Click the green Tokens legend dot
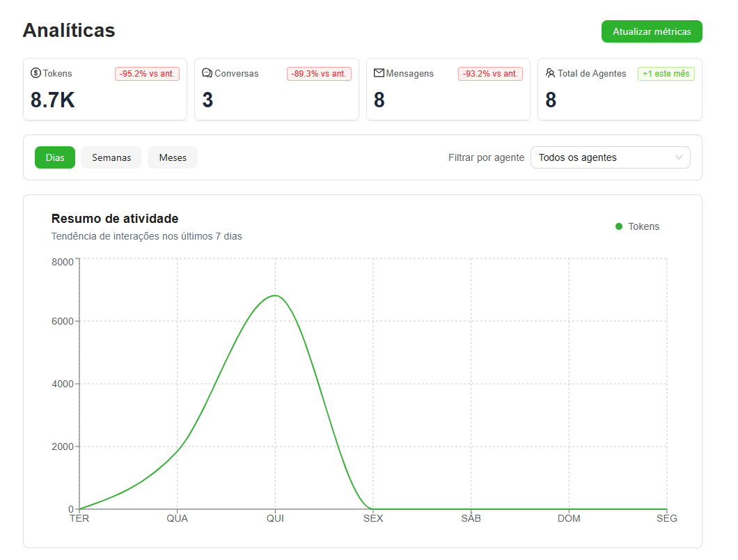This screenshot has width=738, height=560. click(x=619, y=226)
